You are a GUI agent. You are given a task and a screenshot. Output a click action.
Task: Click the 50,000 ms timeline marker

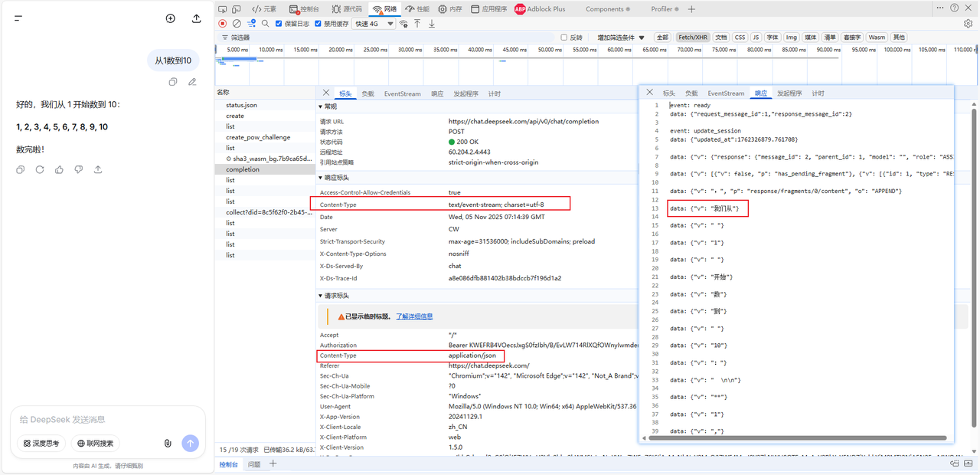coord(550,50)
